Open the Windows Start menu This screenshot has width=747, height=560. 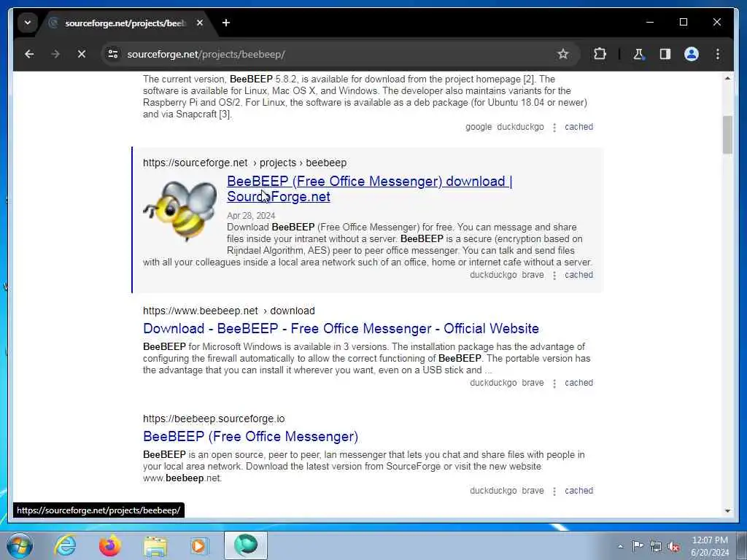pyautogui.click(x=19, y=545)
